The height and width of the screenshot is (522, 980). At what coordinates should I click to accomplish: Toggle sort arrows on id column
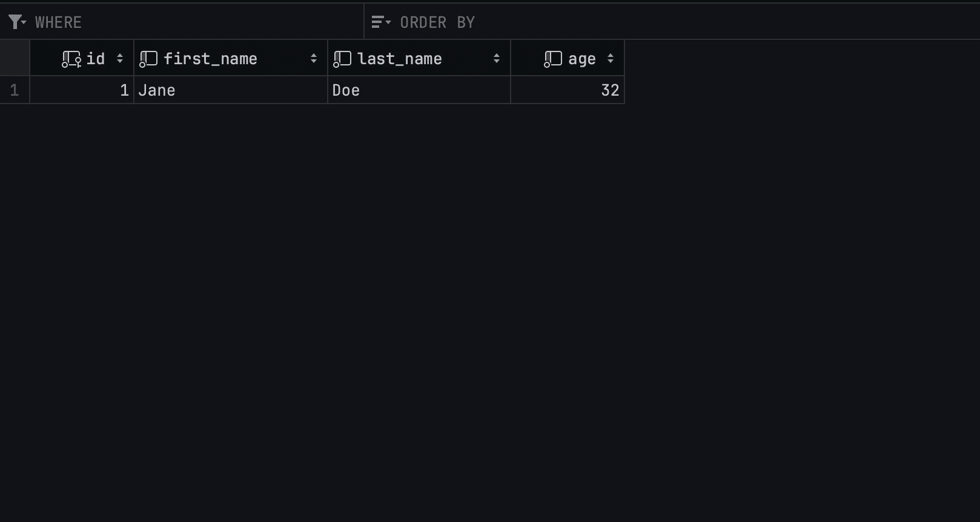click(120, 59)
